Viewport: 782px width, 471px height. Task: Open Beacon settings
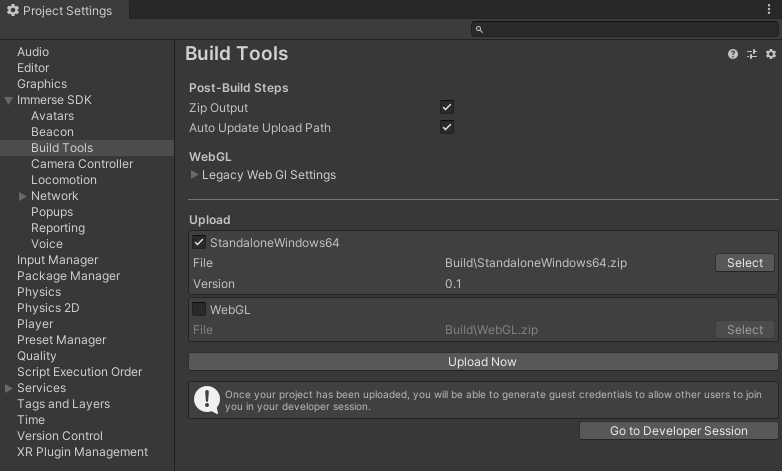52,132
